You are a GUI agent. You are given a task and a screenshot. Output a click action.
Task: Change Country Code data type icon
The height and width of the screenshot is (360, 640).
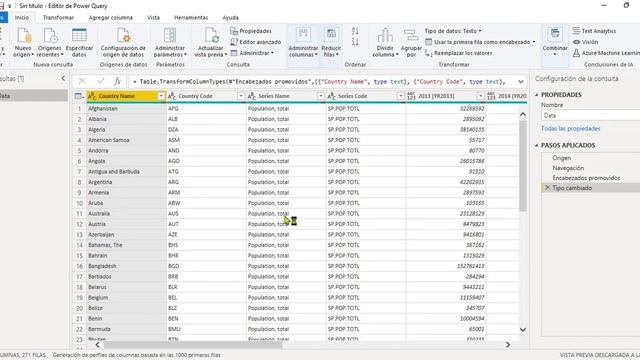click(x=172, y=96)
